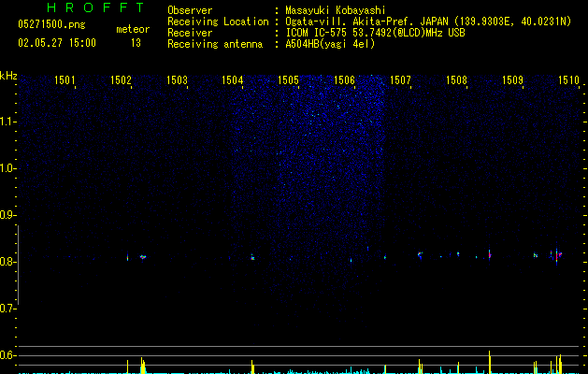This screenshot has height=374, width=588.
Task: Click the 1502 time marker
Action: pos(121,80)
